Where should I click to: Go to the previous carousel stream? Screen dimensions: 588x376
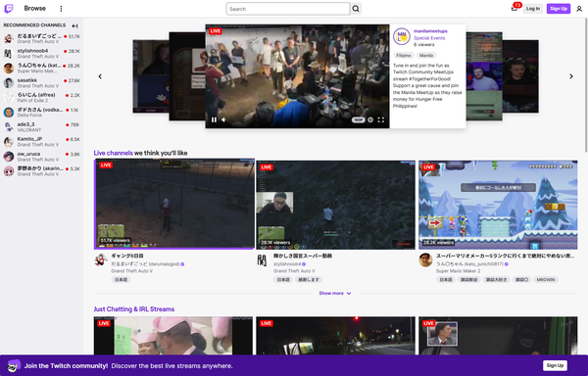(100, 76)
